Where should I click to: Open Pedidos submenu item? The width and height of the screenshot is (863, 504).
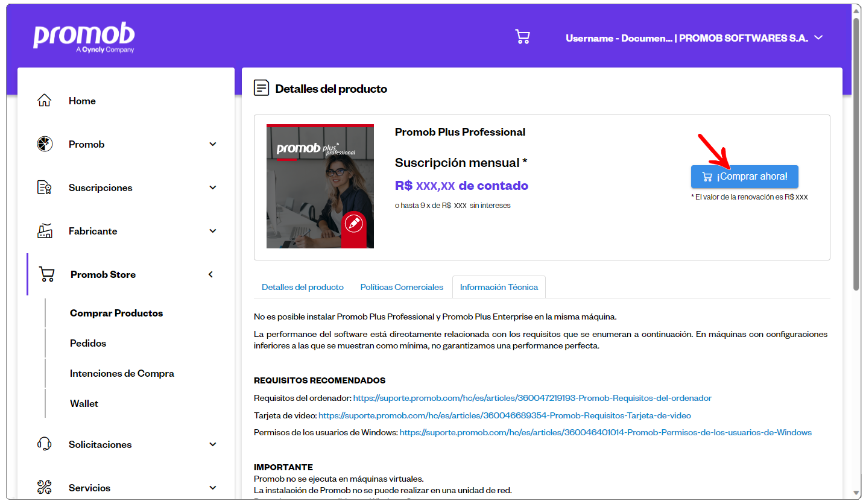pyautogui.click(x=88, y=343)
